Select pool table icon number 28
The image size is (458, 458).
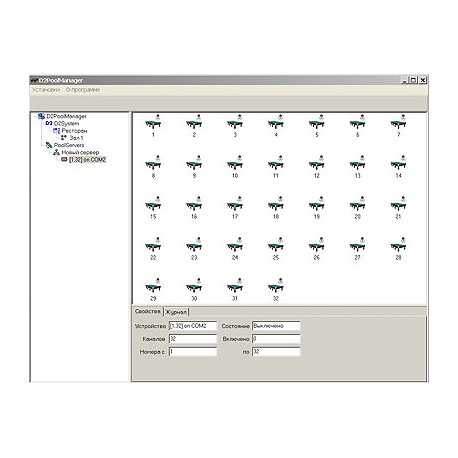(398, 245)
